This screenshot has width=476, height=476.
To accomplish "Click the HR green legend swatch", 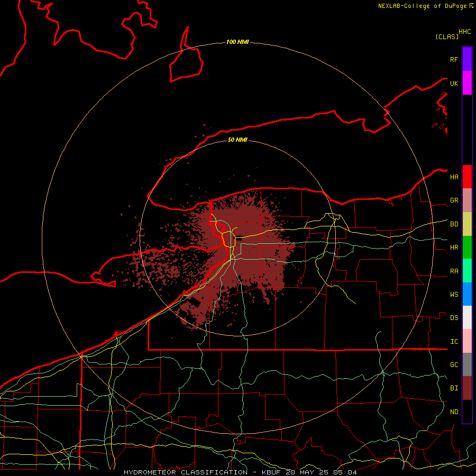I will pos(467,247).
